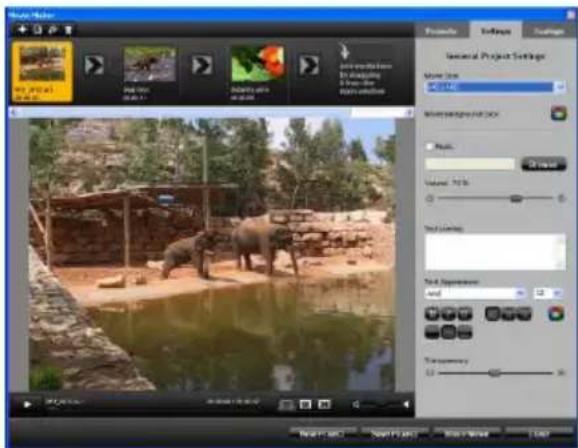Screen dimensions: 578x448
Task: Click the storyboard horizontal scrollbar
Action: tap(211, 112)
